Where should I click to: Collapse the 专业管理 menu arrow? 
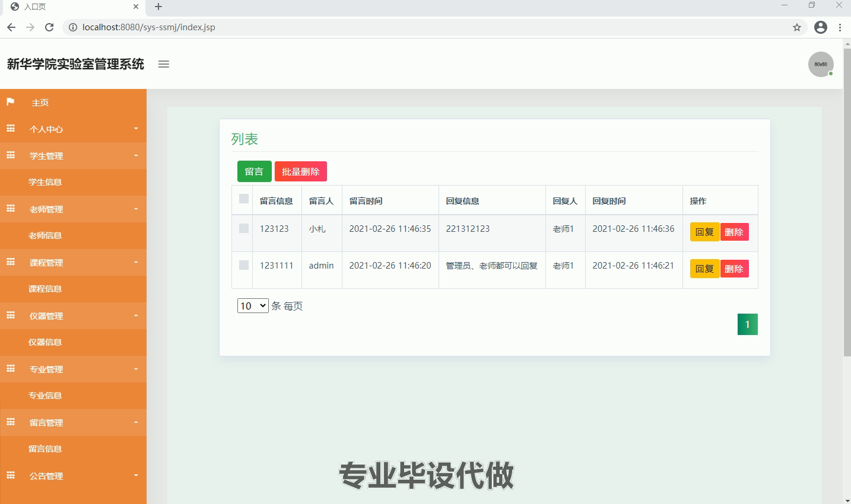pyautogui.click(x=136, y=369)
